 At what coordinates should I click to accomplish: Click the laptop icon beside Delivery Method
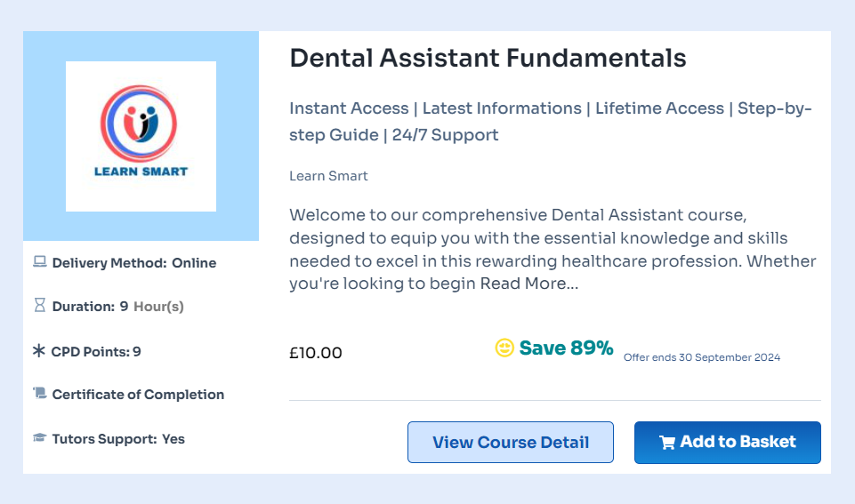pyautogui.click(x=39, y=262)
